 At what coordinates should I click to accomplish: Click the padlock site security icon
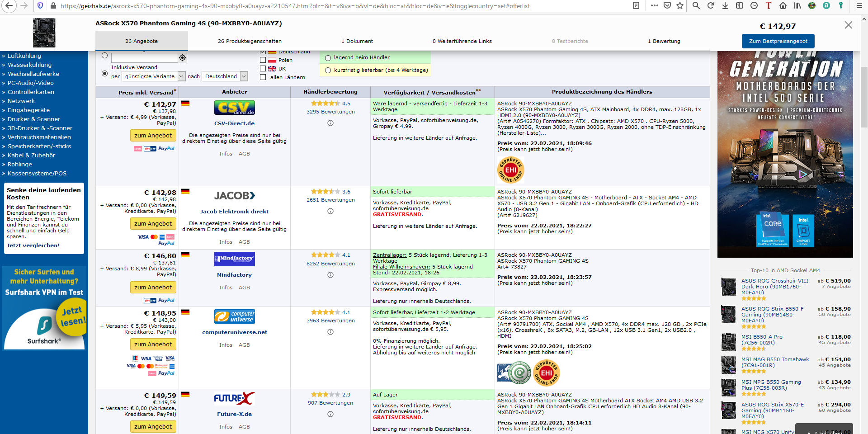pyautogui.click(x=53, y=6)
